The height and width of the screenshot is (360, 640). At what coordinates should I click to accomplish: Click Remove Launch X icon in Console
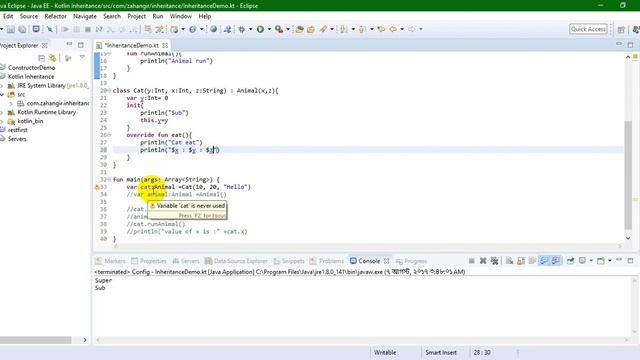pos(483,261)
